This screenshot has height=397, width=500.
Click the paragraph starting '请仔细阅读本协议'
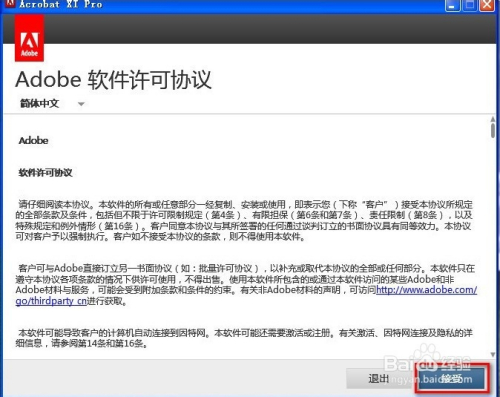tap(244, 221)
